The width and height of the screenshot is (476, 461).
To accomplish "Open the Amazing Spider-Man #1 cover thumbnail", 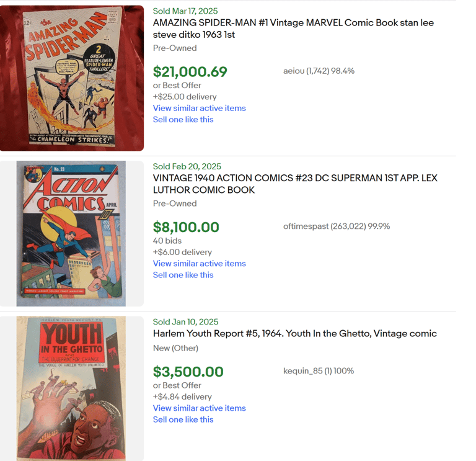I will tap(72, 78).
